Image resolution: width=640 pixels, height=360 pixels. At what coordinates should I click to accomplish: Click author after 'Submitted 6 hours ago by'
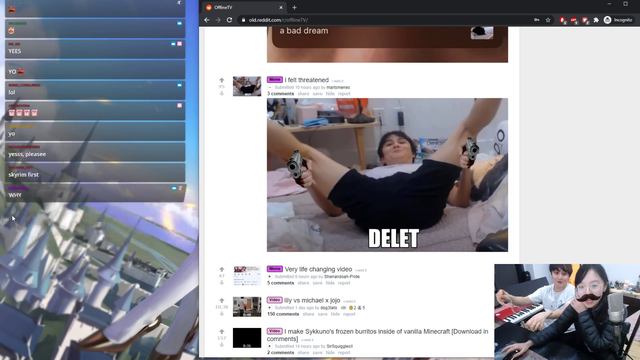(x=342, y=277)
